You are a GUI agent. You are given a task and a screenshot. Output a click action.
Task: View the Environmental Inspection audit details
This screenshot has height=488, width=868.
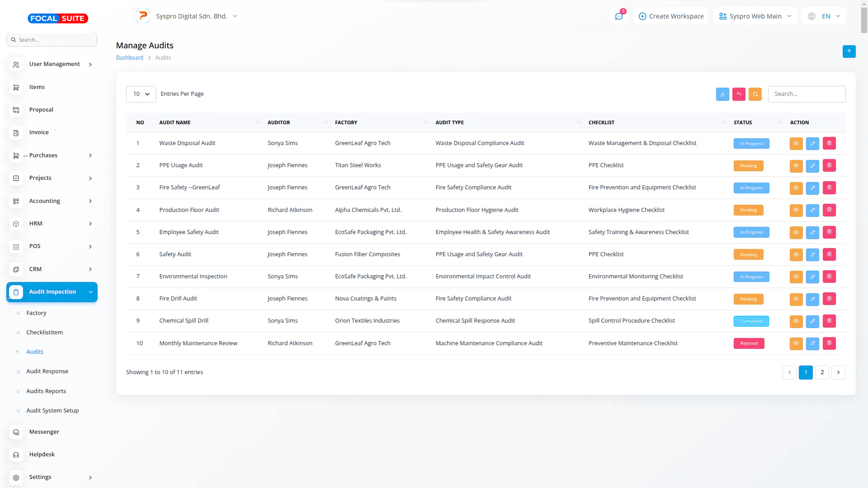coord(796,277)
